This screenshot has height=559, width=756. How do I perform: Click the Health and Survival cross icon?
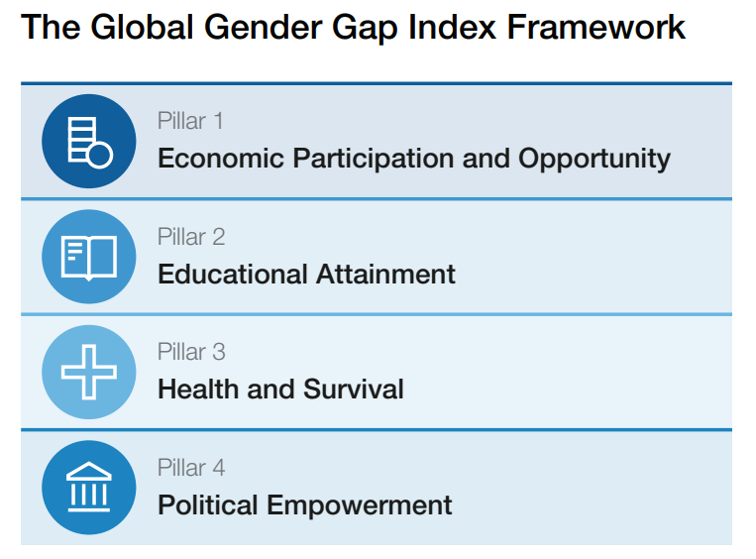point(89,372)
